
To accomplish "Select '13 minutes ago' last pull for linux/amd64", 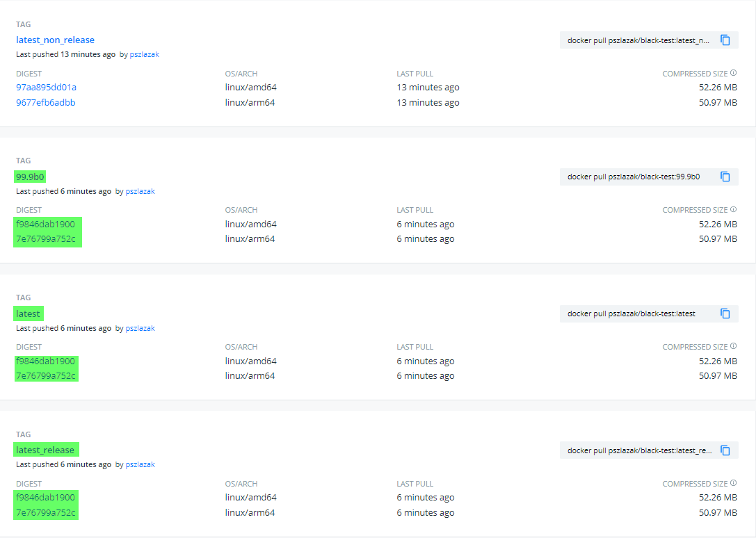I will (428, 88).
